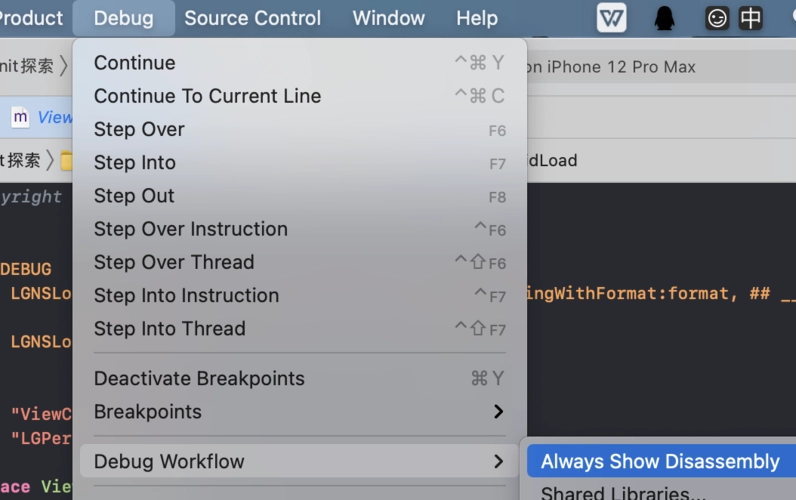Open the Source Control menu
This screenshot has height=500, width=796.
coord(252,18)
